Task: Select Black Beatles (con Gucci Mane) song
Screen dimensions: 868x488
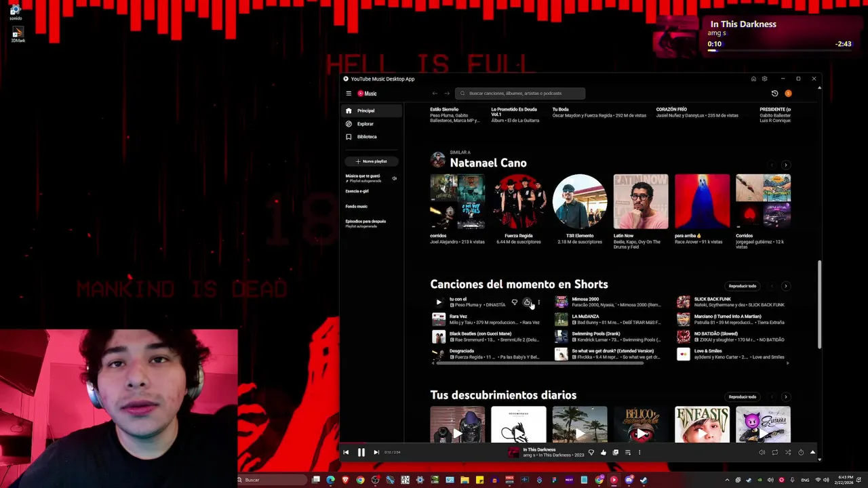Action: (486, 336)
